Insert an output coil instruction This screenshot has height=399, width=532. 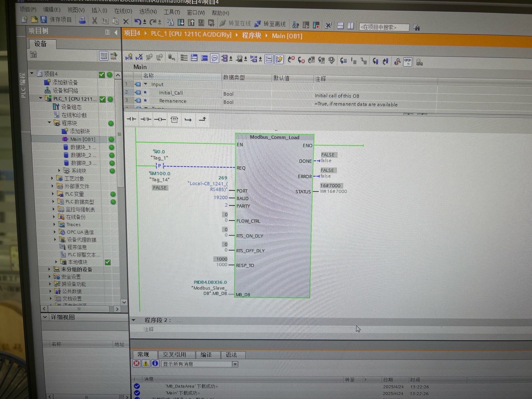tap(160, 120)
